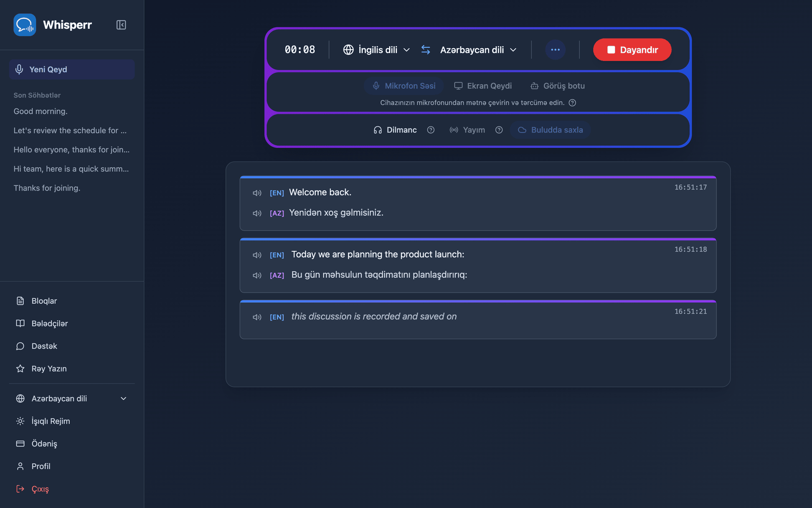This screenshot has width=812, height=508.
Task: Click timestamp 16:51:21
Action: 690,311
